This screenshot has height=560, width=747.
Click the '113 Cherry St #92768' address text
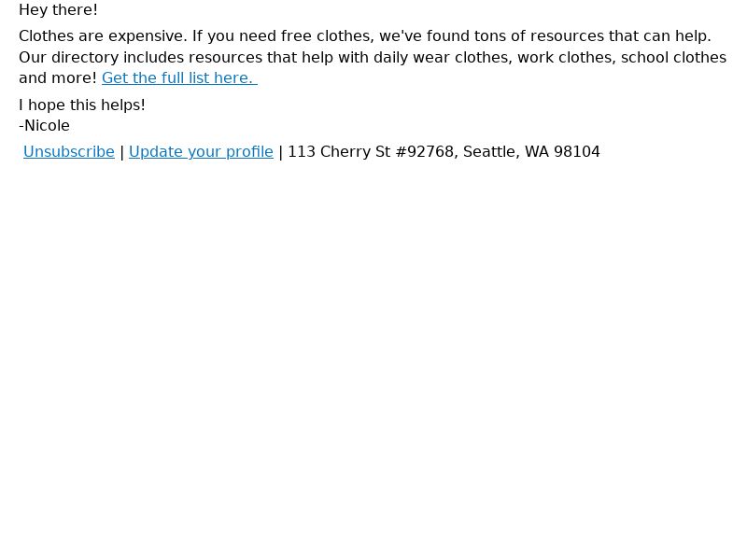[x=371, y=152]
